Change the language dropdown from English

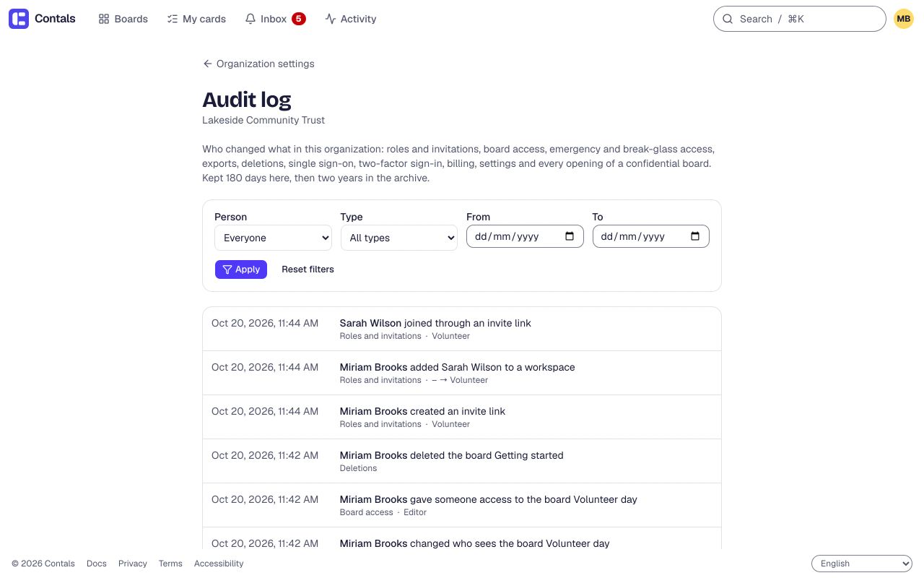(x=862, y=564)
